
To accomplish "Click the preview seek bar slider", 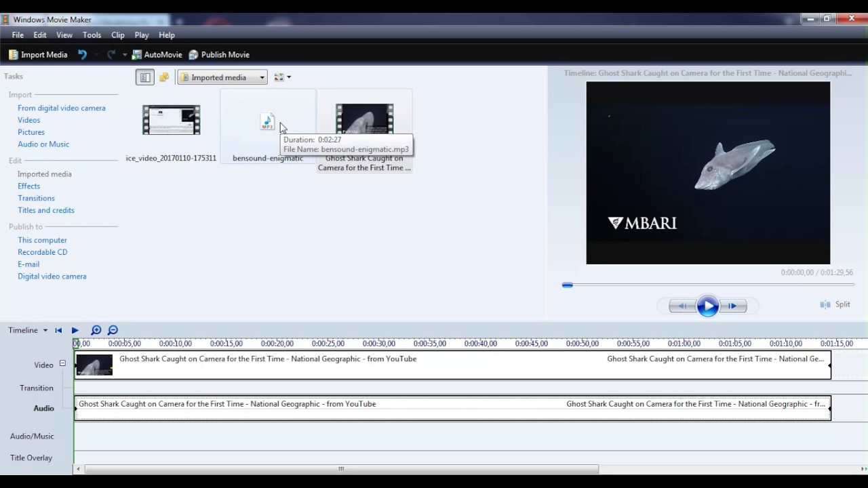I will point(568,285).
